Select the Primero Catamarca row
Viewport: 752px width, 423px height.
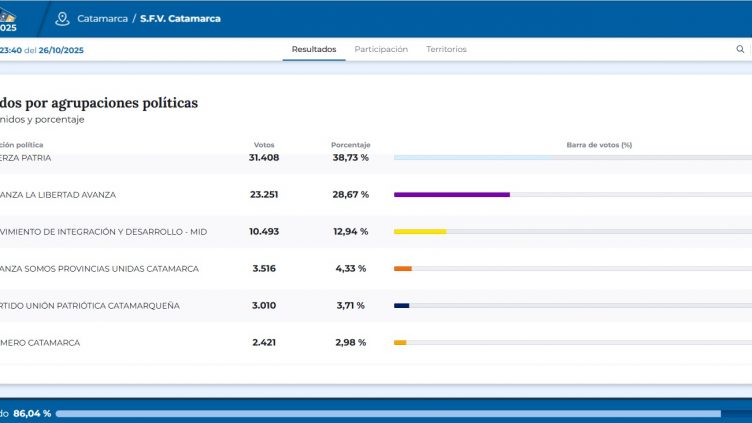click(376, 342)
